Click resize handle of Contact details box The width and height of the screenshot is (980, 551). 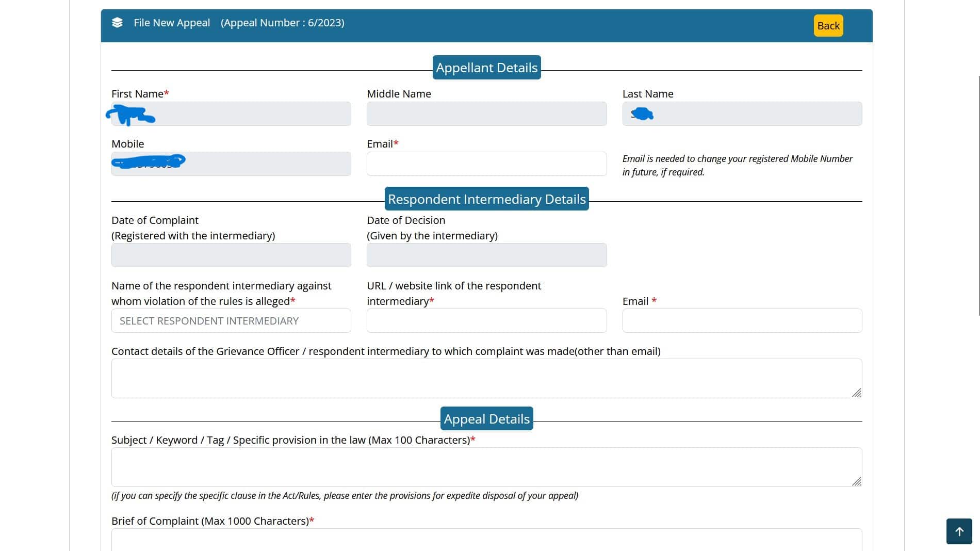[856, 393]
